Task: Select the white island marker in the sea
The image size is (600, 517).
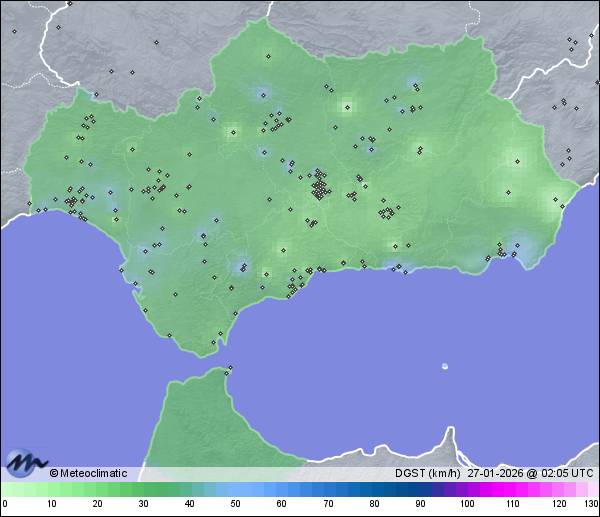Action: click(445, 366)
